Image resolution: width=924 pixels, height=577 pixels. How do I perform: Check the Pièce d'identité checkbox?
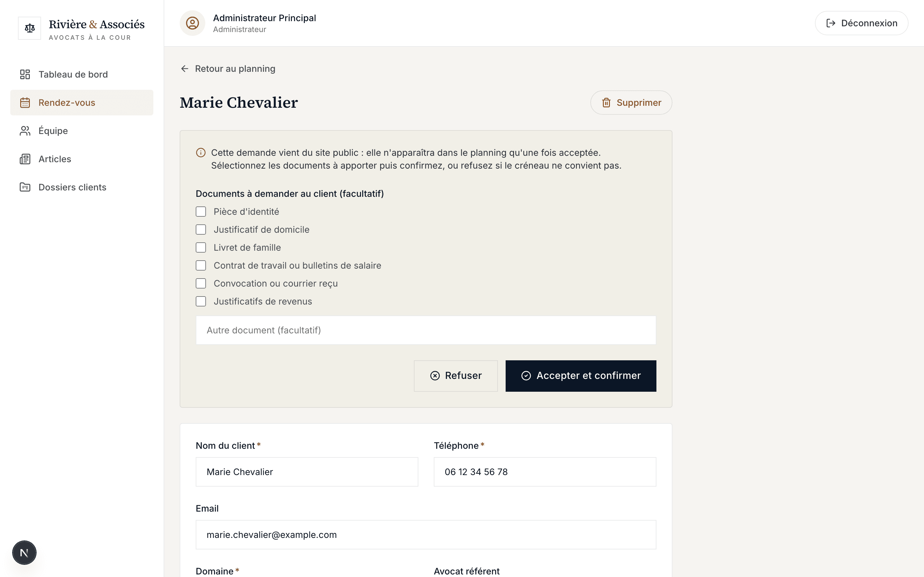201,212
